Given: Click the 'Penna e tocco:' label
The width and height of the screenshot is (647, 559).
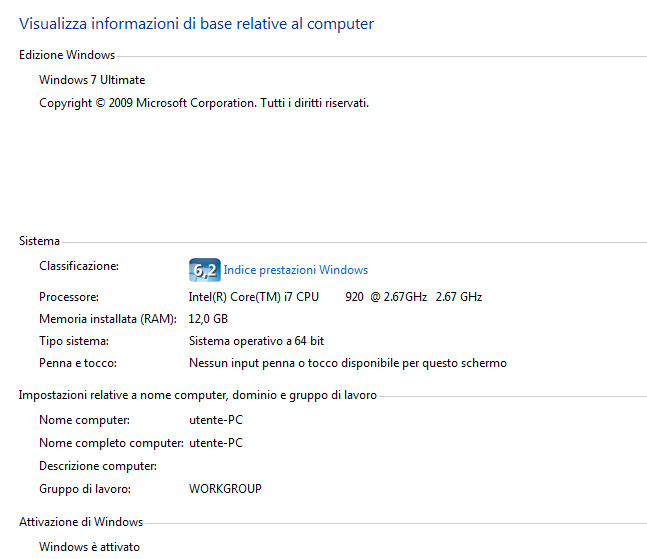Looking at the screenshot, I should pos(78,363).
